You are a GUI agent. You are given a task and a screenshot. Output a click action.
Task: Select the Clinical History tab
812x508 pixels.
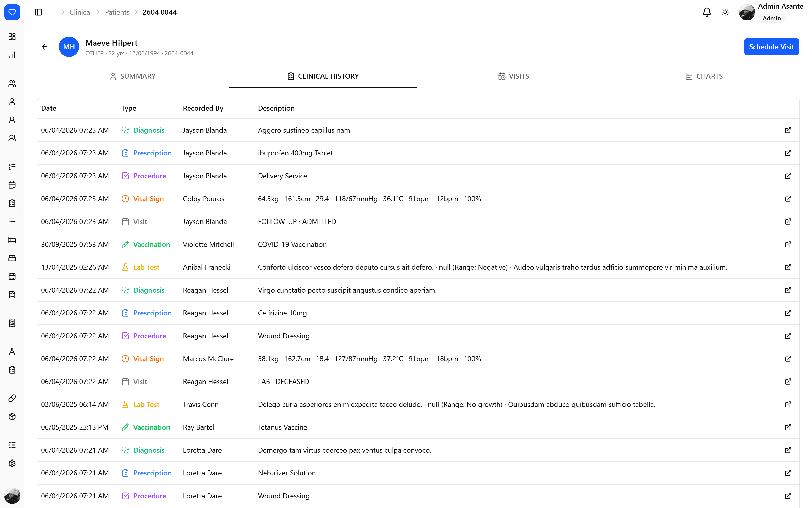[323, 76]
